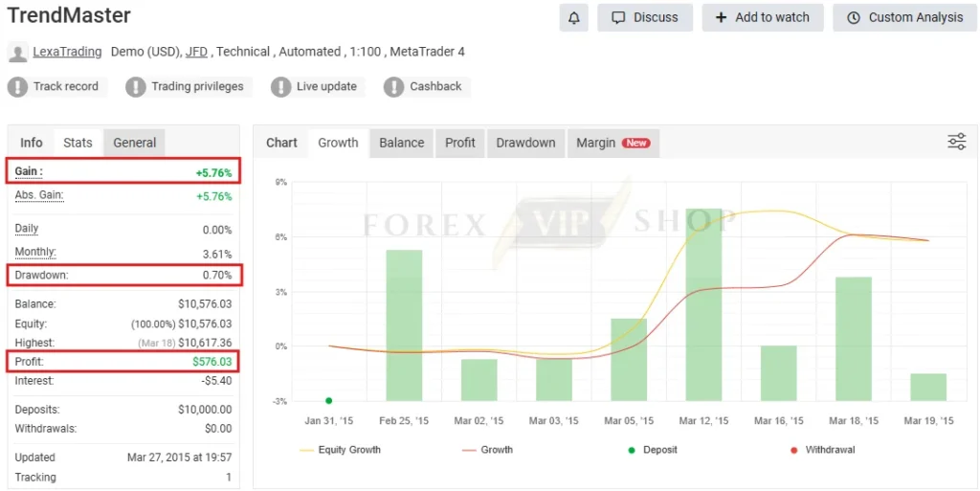Open the chart settings sliders icon
Viewport: 980px width, 491px height.
click(x=957, y=142)
